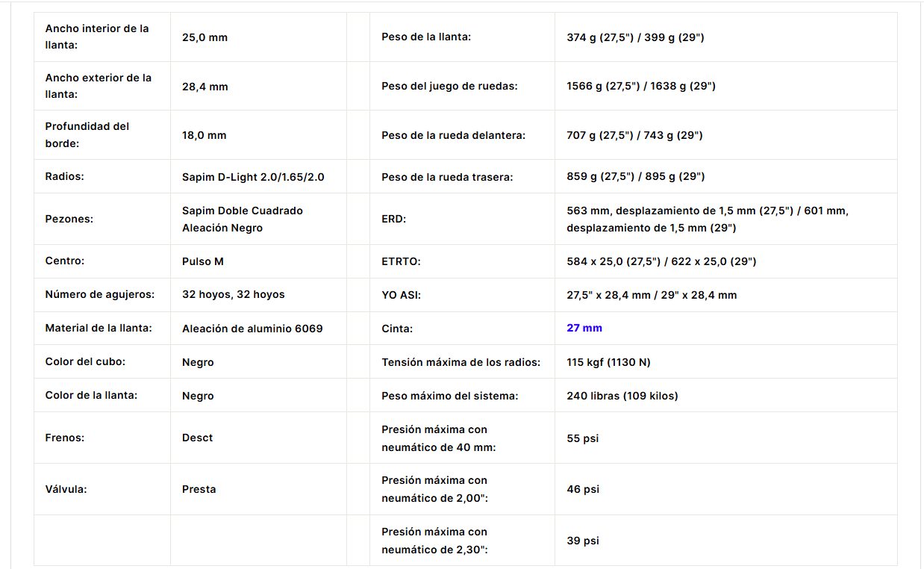Open the blue 27 mm tape link
The width and height of the screenshot is (924, 569).
pyautogui.click(x=584, y=328)
